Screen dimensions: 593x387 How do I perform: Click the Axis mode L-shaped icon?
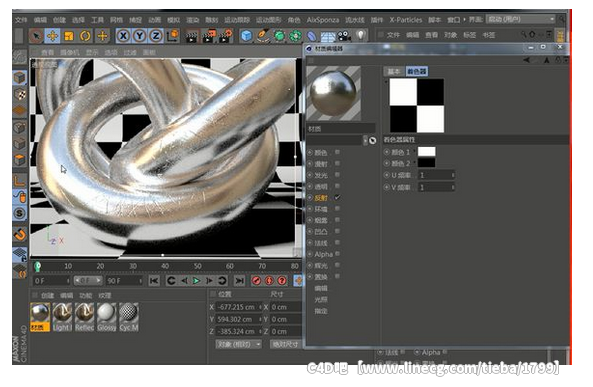tap(20, 179)
